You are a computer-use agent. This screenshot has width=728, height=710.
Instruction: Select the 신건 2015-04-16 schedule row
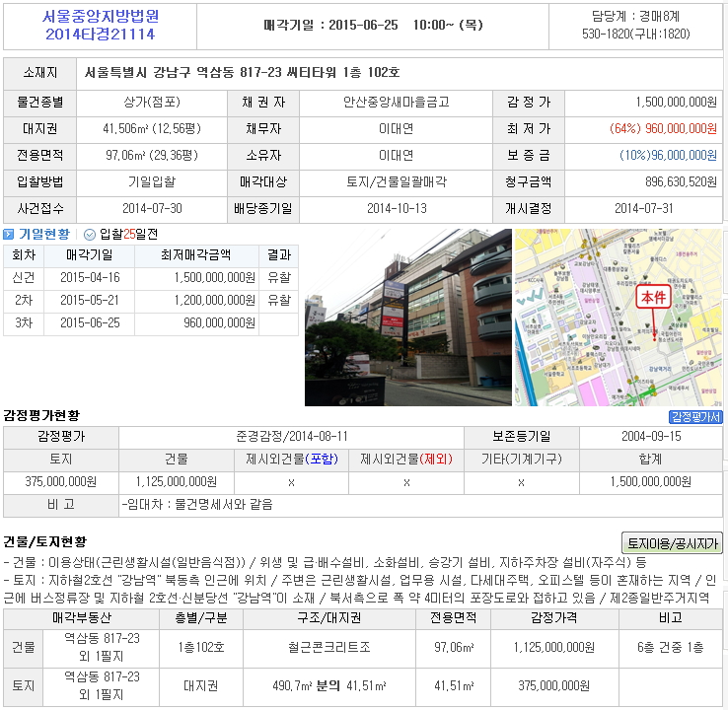click(x=151, y=278)
